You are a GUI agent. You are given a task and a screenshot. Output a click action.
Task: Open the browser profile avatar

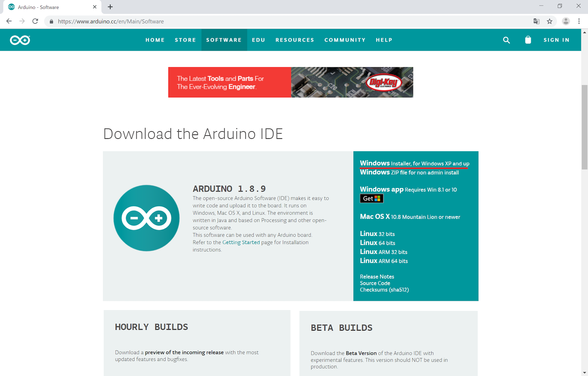565,21
